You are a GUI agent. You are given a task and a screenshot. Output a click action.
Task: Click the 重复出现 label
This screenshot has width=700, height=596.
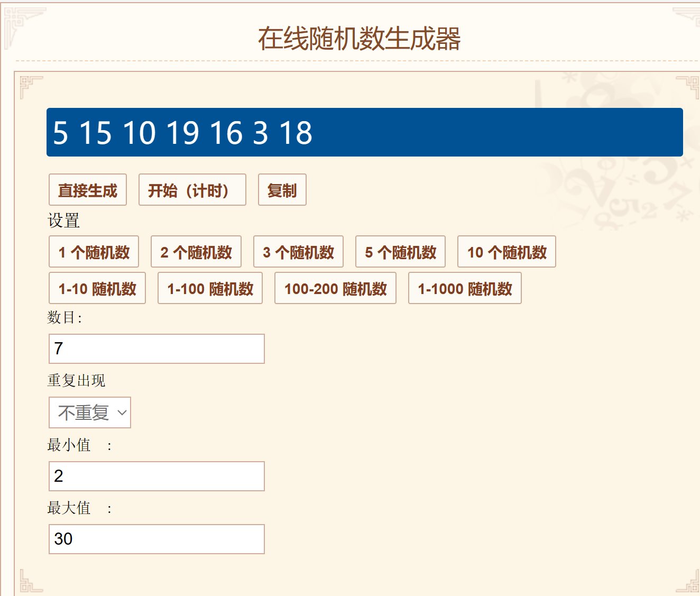(76, 380)
